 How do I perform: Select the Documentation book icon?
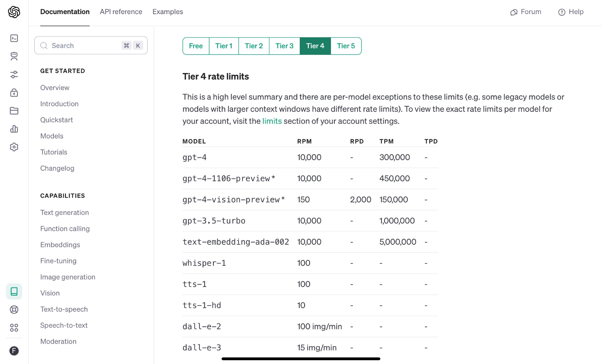click(14, 291)
